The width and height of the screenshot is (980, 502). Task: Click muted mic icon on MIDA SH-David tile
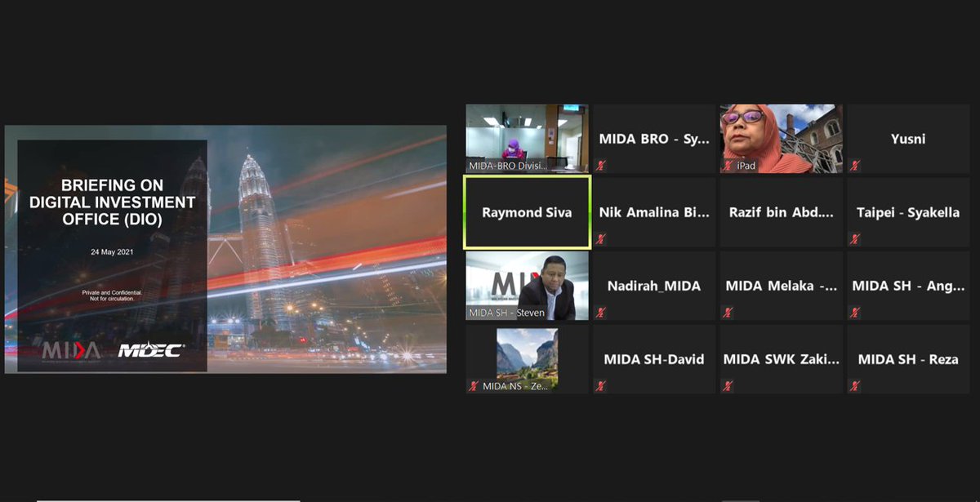point(601,385)
